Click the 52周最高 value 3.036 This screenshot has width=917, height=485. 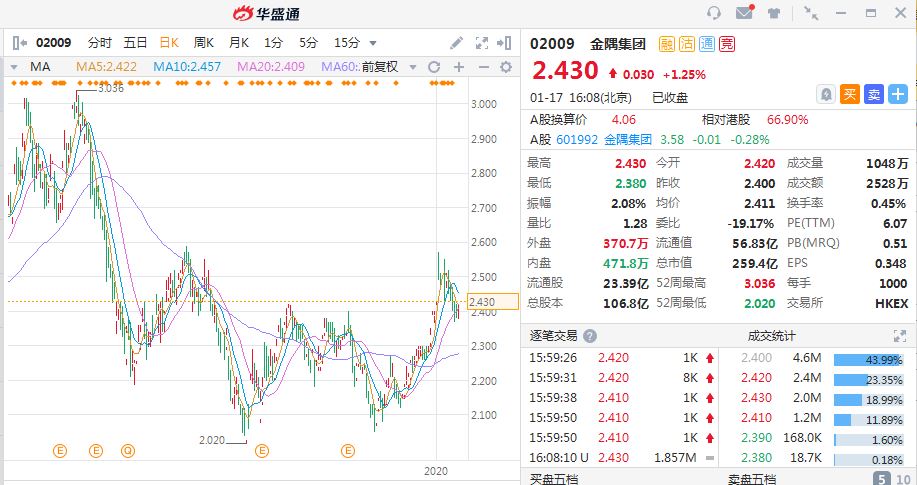click(x=760, y=284)
